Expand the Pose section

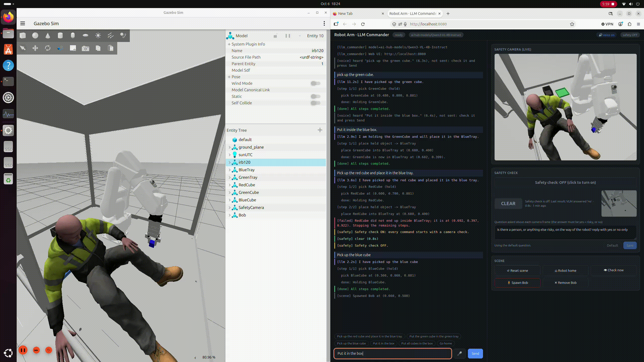pyautogui.click(x=229, y=77)
